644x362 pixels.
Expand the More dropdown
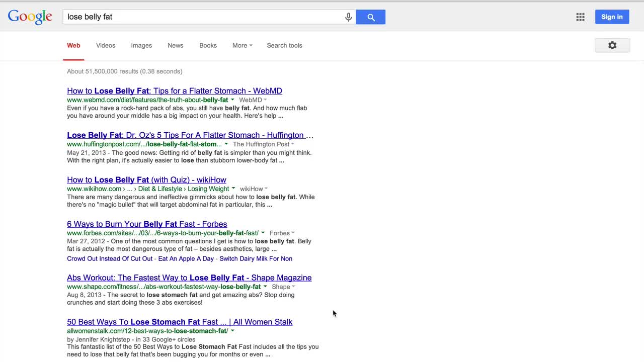coord(242,45)
